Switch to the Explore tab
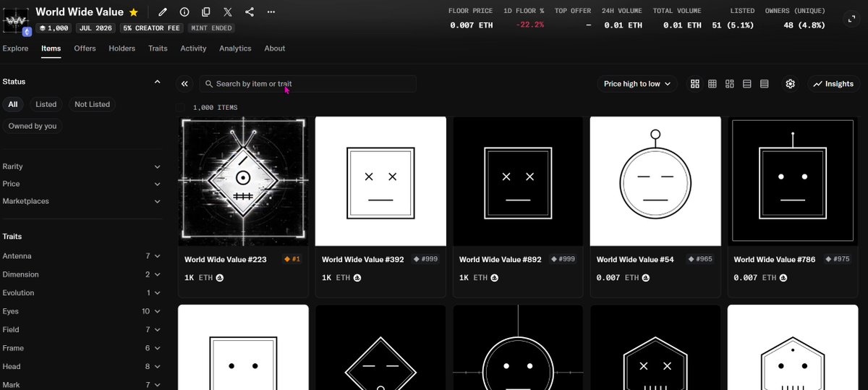The width and height of the screenshot is (868, 390). tap(15, 48)
